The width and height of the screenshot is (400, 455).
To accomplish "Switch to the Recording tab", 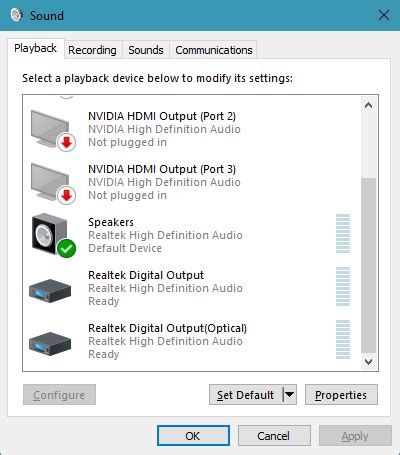I will 92,50.
